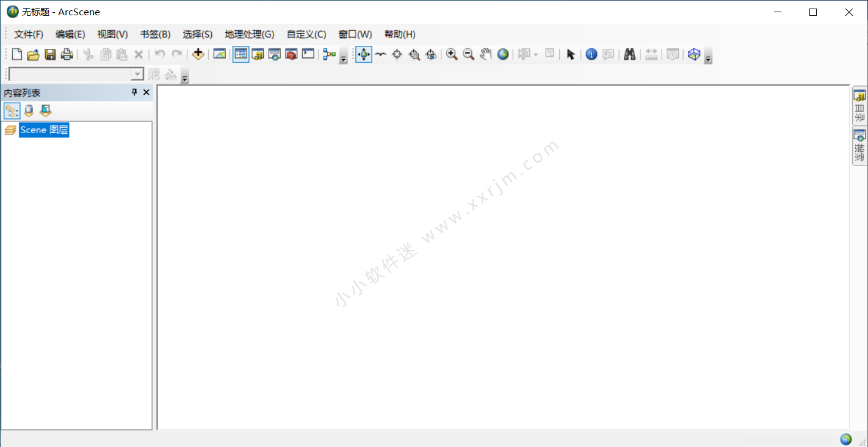This screenshot has height=447, width=868.
Task: Switch to List By Source view
Action: coord(29,111)
